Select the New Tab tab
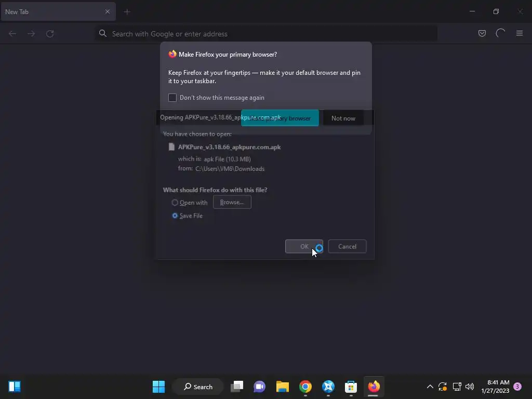The height and width of the screenshot is (399, 532). (58, 11)
